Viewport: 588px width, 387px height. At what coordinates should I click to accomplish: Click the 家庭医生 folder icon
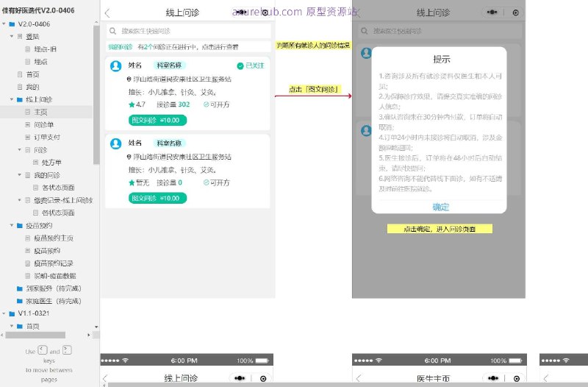20,301
